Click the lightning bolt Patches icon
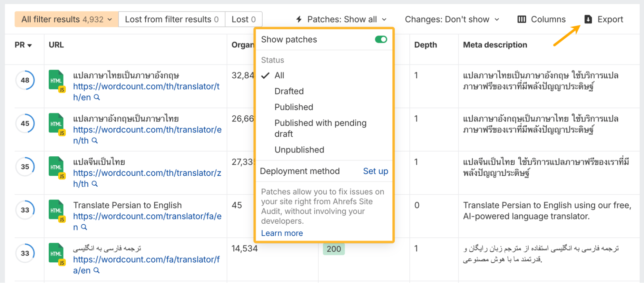 (x=299, y=19)
